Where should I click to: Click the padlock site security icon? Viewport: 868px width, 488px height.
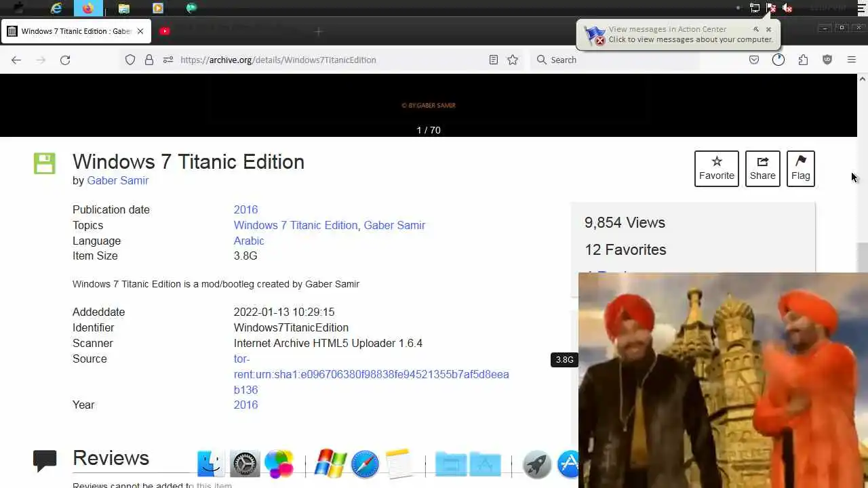pos(149,60)
